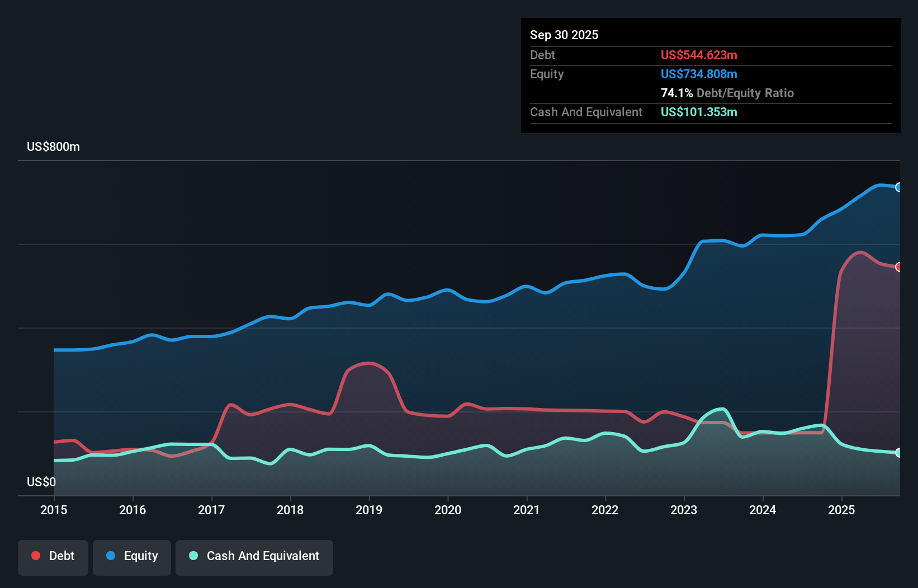Toggle the Debt series legend button

tap(53, 557)
